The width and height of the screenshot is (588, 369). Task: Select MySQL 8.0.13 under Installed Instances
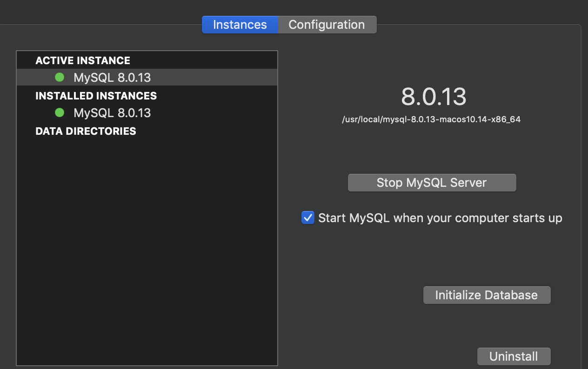[x=147, y=113]
